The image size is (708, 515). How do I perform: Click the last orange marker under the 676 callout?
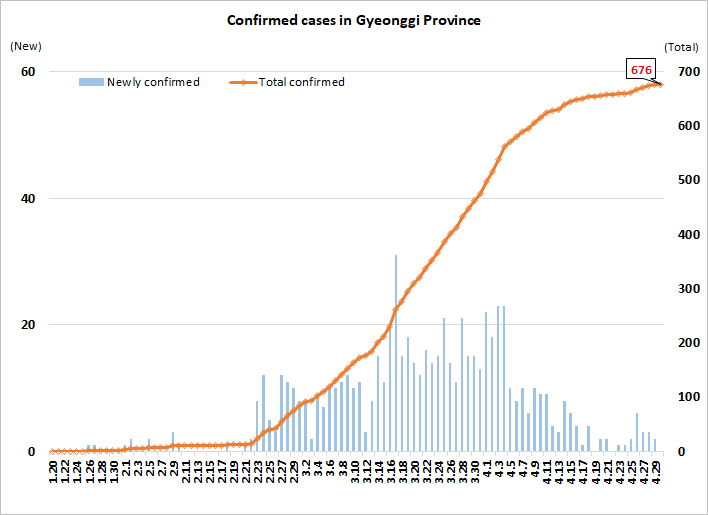(661, 84)
